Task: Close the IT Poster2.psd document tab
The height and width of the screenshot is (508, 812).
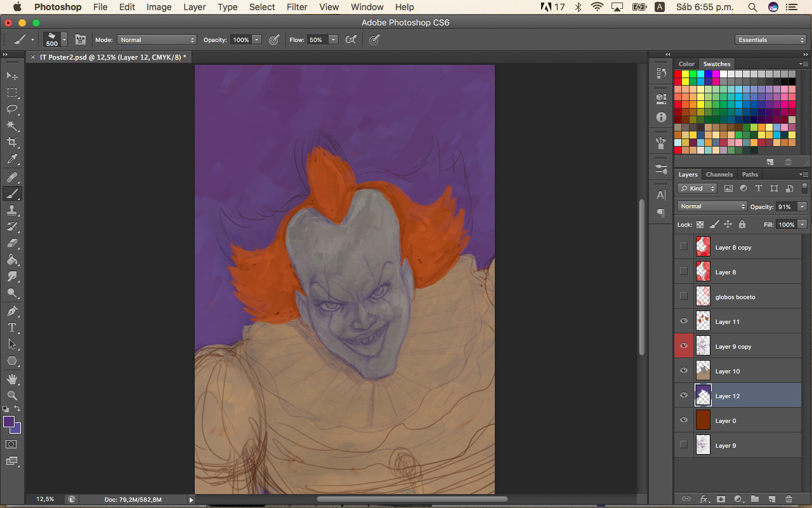Action: [x=33, y=57]
